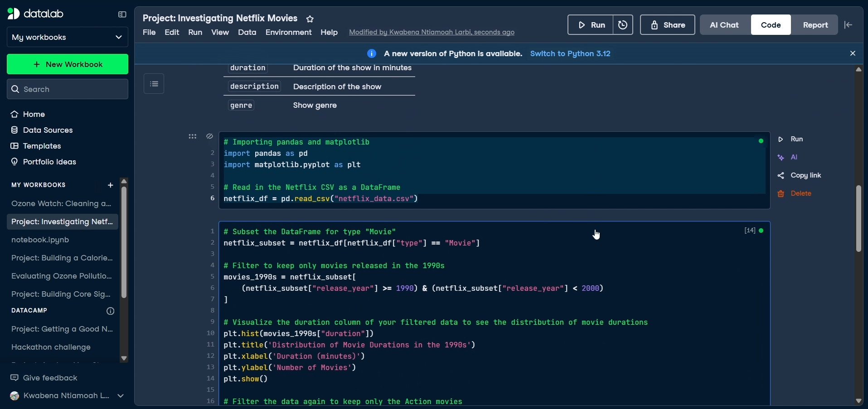
Task: Go to Home in sidebar
Action: [x=28, y=114]
